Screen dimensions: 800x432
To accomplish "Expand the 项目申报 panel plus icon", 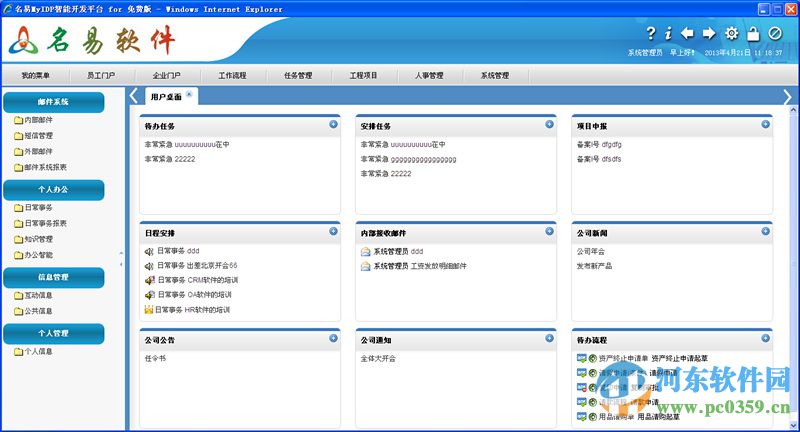I will coord(765,124).
